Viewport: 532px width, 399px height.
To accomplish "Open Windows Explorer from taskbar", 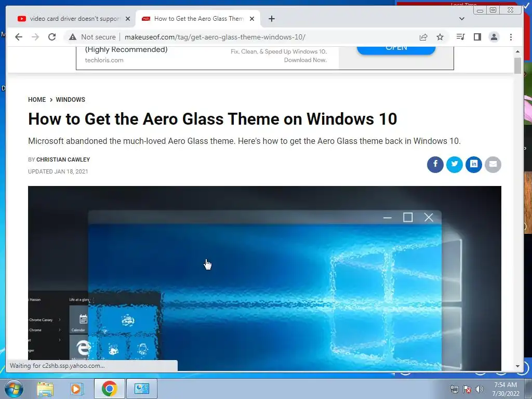I will coord(45,389).
